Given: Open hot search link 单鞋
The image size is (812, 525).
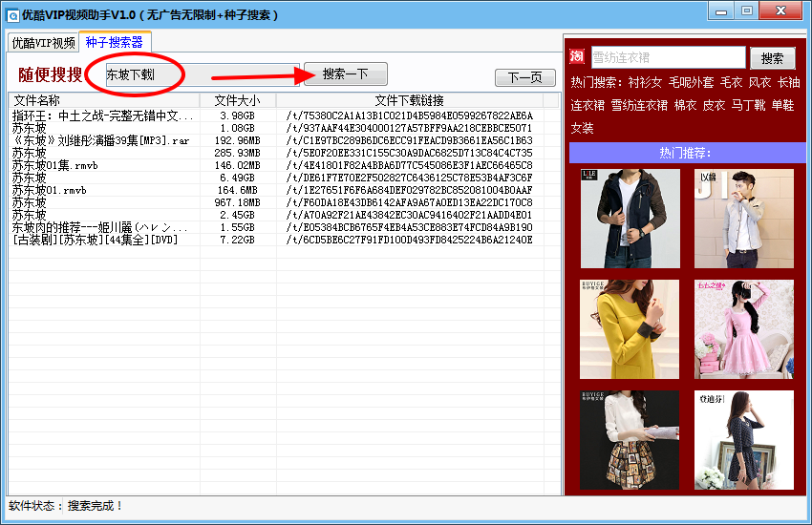Looking at the screenshot, I should coord(782,106).
